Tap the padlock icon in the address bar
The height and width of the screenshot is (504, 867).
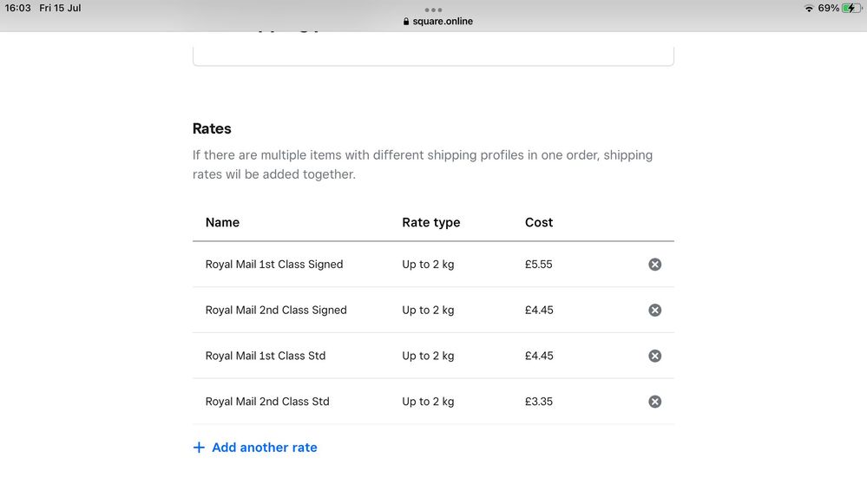click(x=406, y=22)
